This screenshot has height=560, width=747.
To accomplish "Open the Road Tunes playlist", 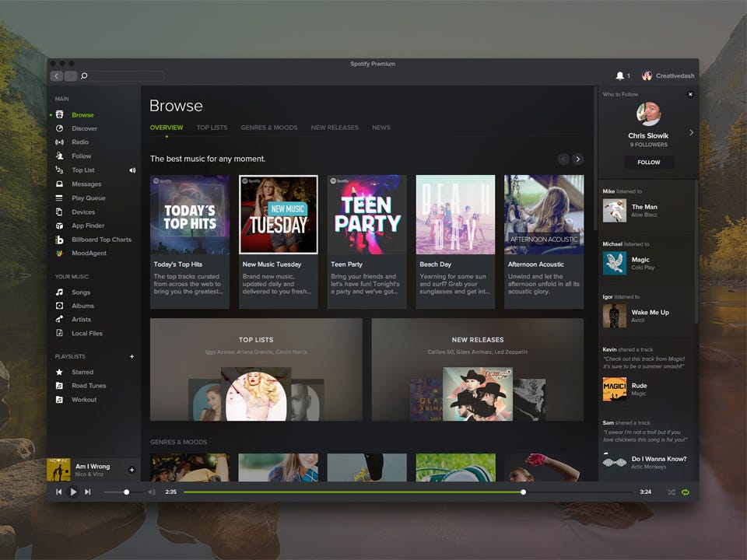I will coord(89,386).
